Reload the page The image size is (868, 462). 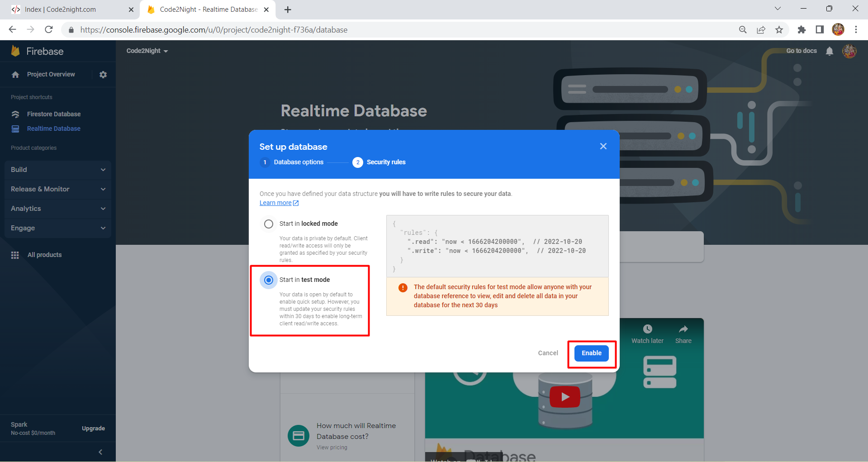[x=49, y=29]
